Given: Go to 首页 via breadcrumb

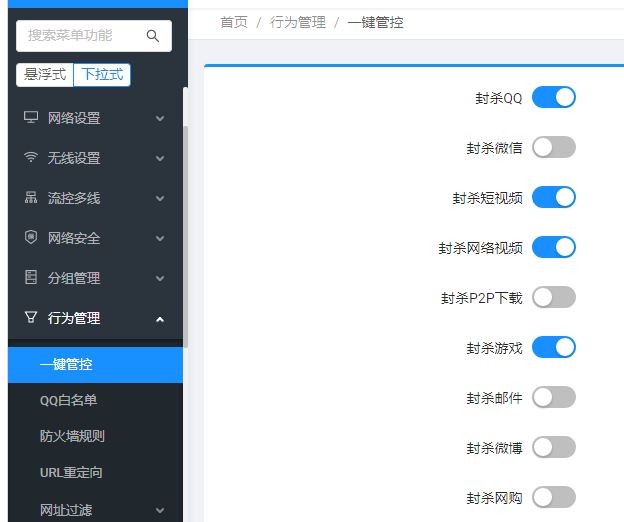Looking at the screenshot, I should tap(234, 22).
